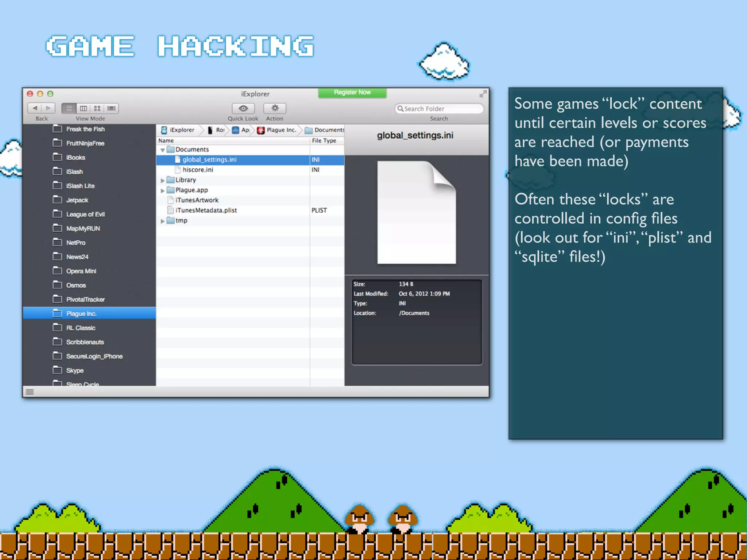Click the bottom-left sidebar menu icon
The width and height of the screenshot is (747, 560).
[30, 392]
